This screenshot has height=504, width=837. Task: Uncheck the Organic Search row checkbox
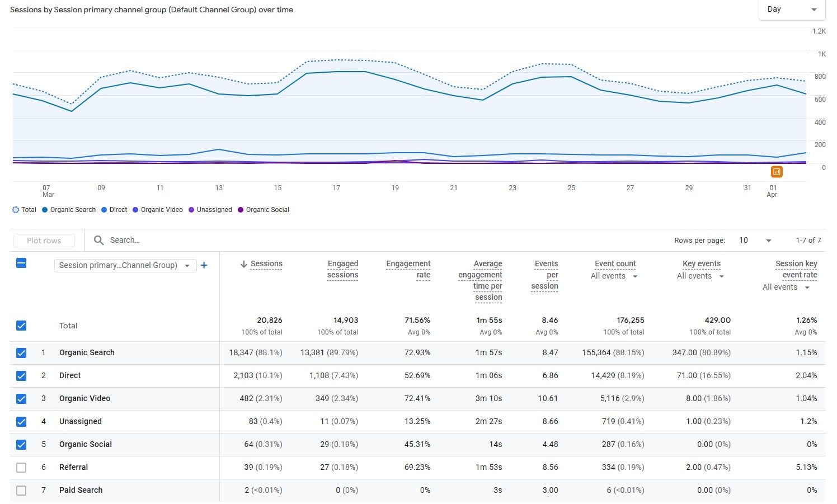[21, 352]
